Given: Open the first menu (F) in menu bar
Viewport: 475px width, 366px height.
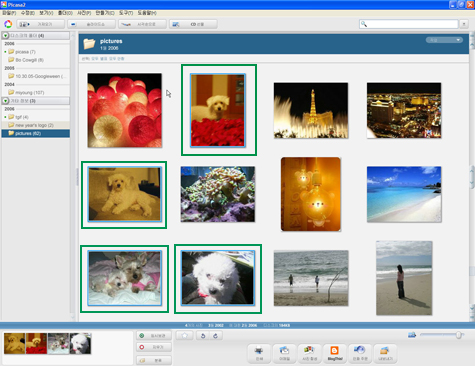Looking at the screenshot, I should (x=9, y=13).
